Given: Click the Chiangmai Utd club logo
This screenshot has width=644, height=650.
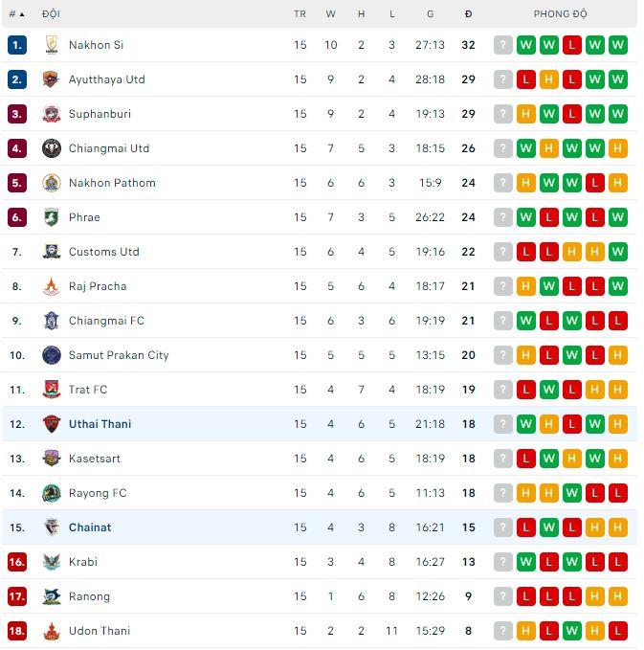Looking at the screenshot, I should [x=52, y=148].
